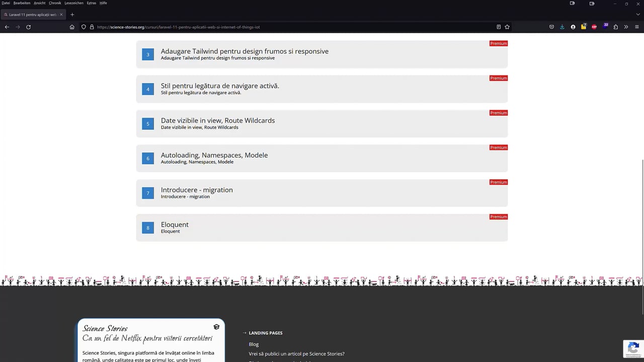Viewport: 644px width, 362px height.
Task: Go back to the previous page
Action: [7, 27]
